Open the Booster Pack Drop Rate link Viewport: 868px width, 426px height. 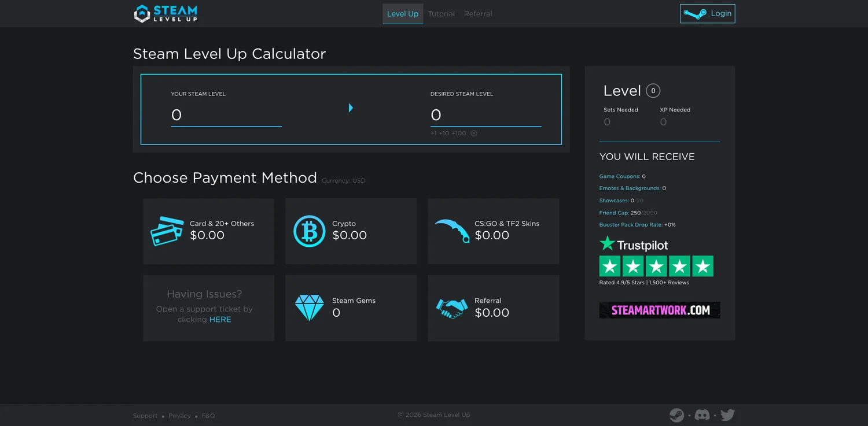tap(631, 225)
